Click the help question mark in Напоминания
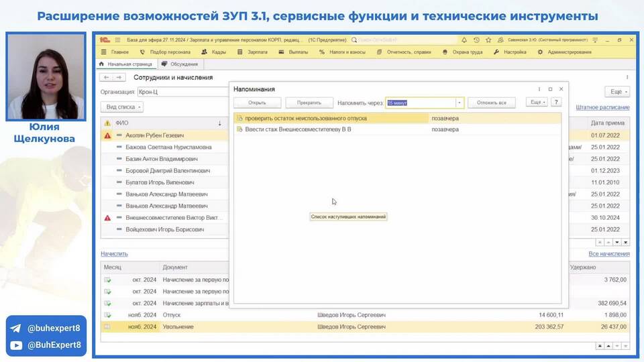644x362 pixels. [x=556, y=103]
